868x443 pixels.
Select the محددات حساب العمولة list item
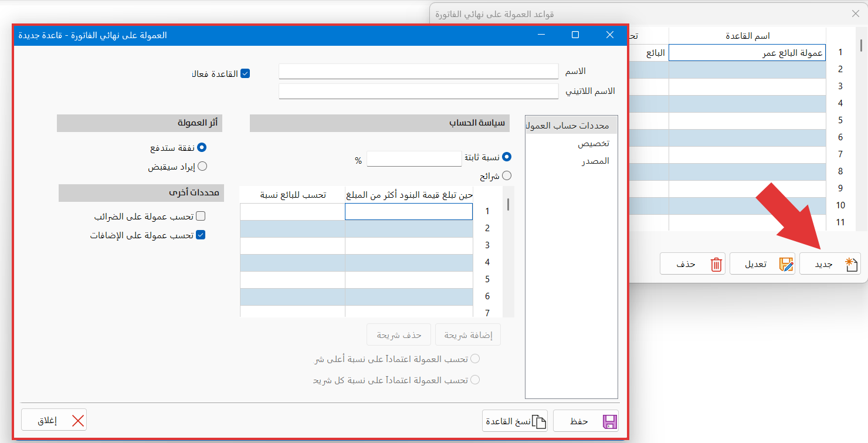571,126
